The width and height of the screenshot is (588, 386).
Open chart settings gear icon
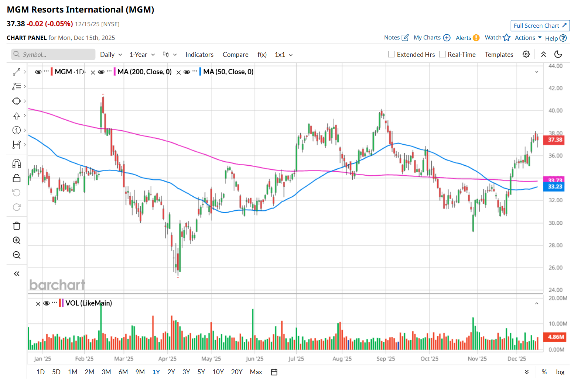[526, 54]
